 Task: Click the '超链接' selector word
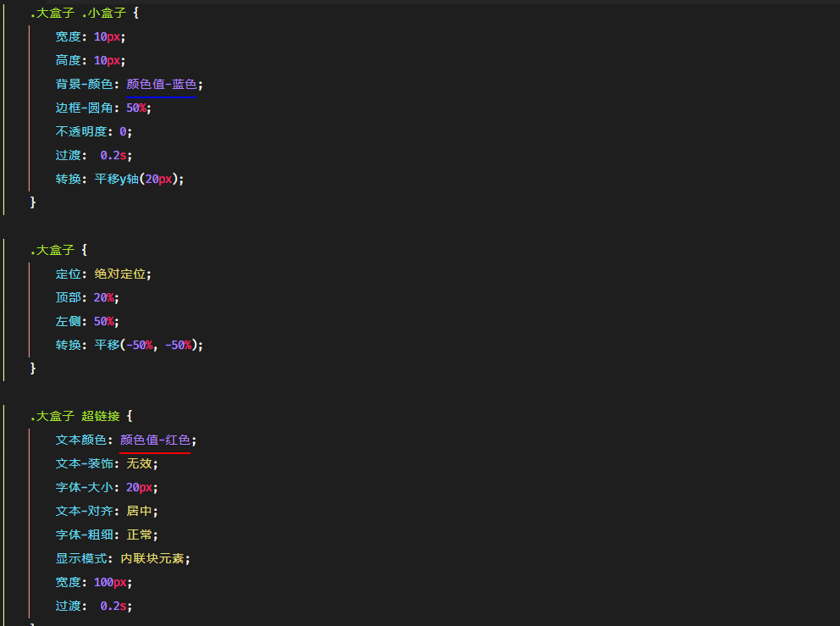[x=101, y=416]
